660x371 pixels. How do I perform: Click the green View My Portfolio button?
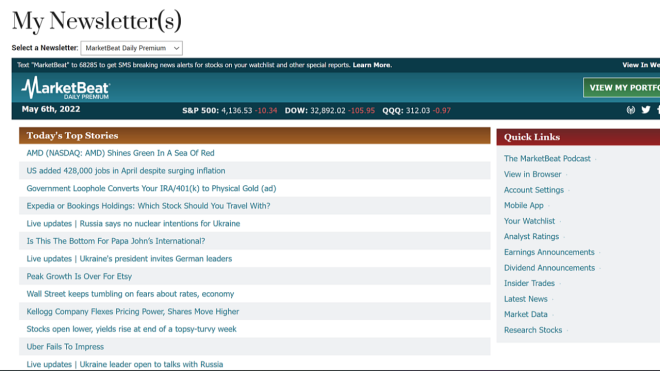622,88
